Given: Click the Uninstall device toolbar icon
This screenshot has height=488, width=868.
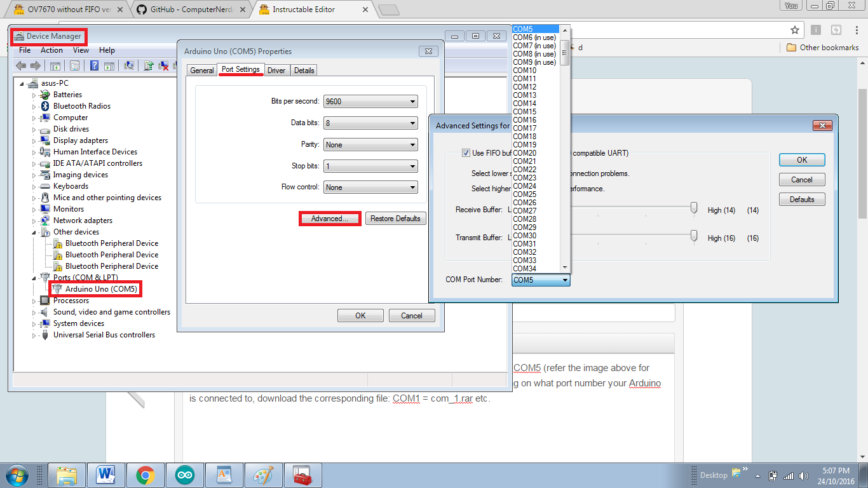Looking at the screenshot, I should click(x=163, y=65).
